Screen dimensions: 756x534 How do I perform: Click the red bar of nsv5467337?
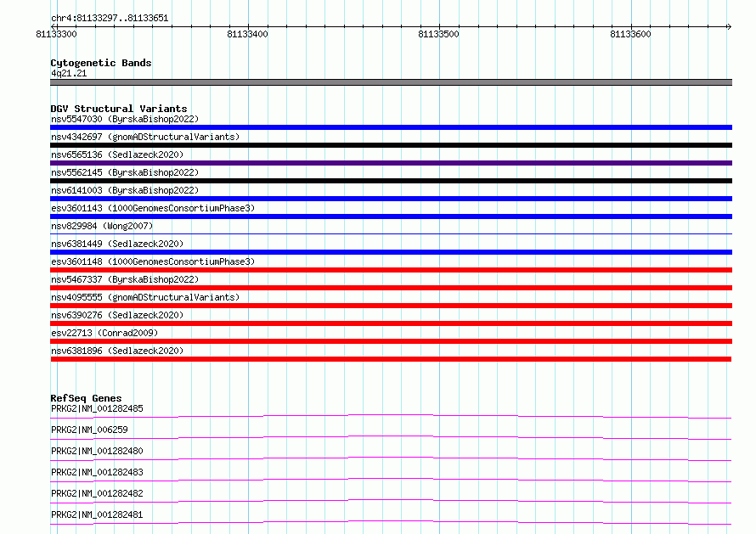click(x=391, y=288)
